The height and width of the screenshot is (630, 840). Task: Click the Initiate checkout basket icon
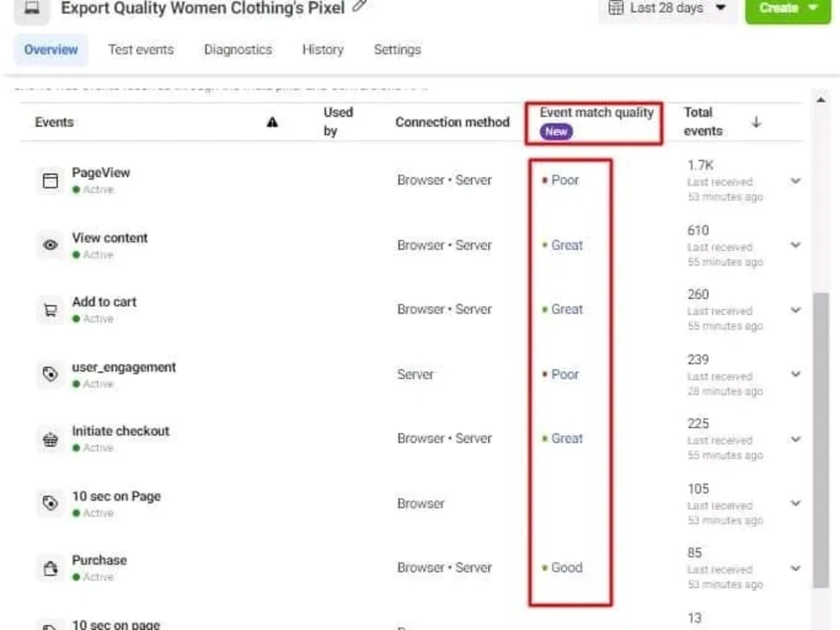(50, 439)
